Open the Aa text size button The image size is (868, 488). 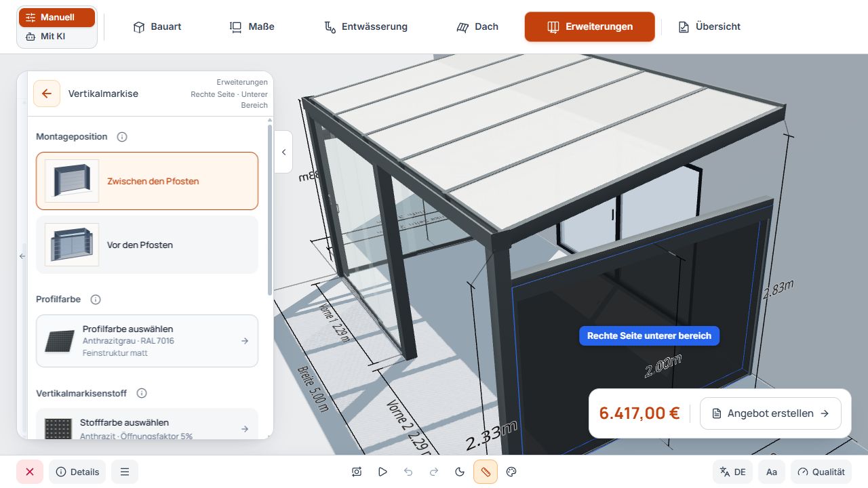point(772,472)
